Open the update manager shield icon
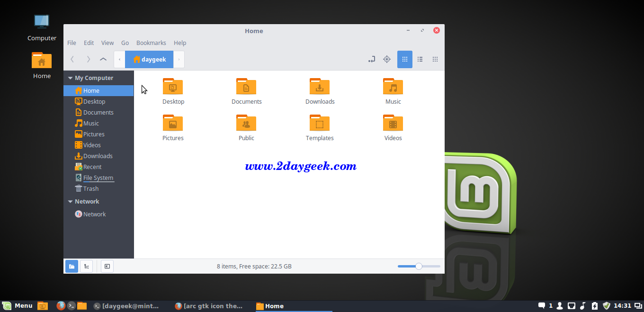 click(606, 306)
